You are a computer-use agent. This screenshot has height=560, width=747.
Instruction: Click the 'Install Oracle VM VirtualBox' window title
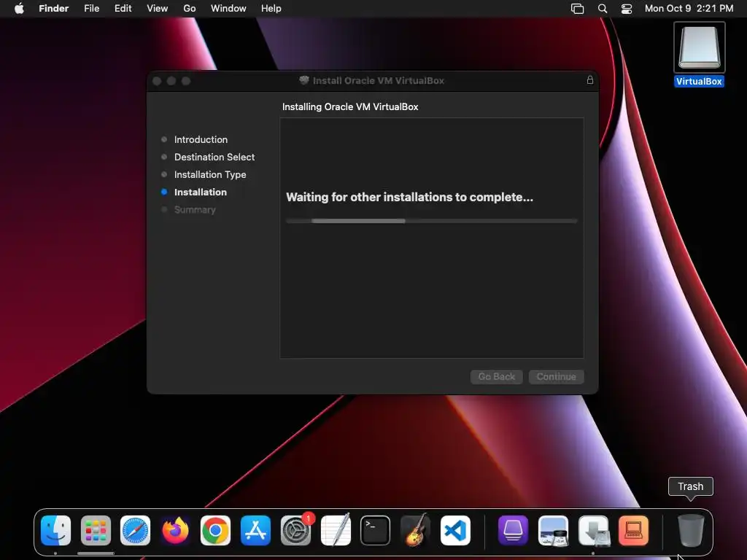click(x=379, y=80)
